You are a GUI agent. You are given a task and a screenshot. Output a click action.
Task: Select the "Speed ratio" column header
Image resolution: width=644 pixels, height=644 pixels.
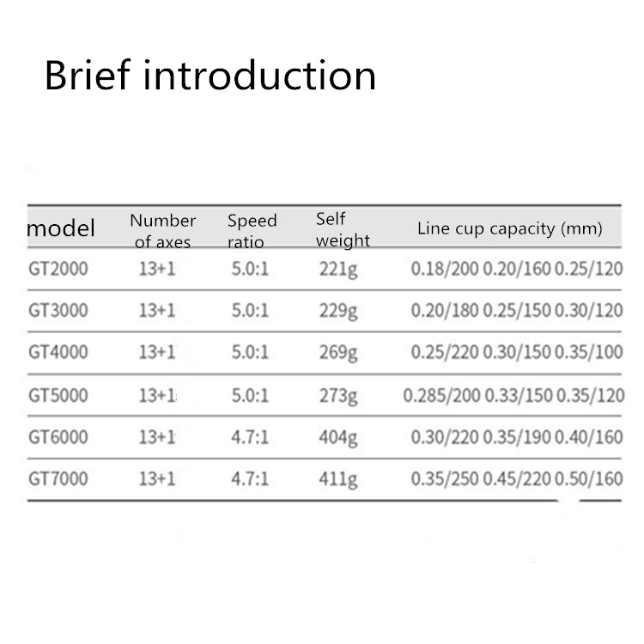(252, 231)
